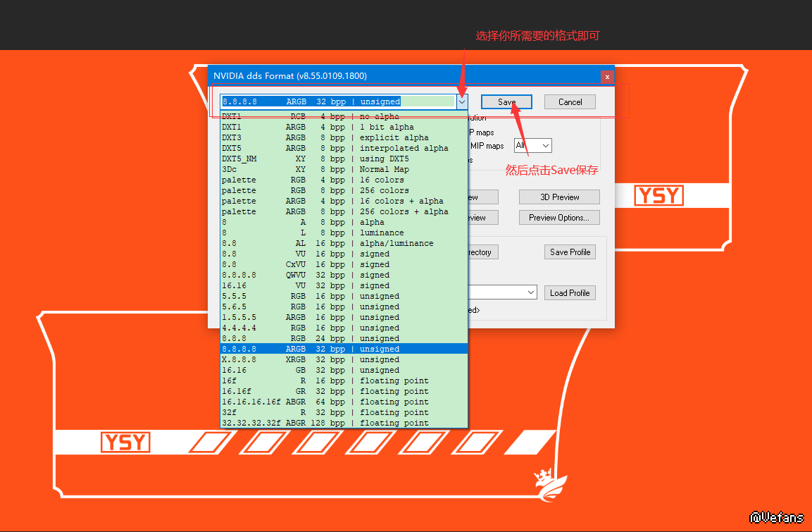Image resolution: width=812 pixels, height=532 pixels.
Task: Select 16.16f GR 32 bpp floating point
Action: [x=344, y=392]
